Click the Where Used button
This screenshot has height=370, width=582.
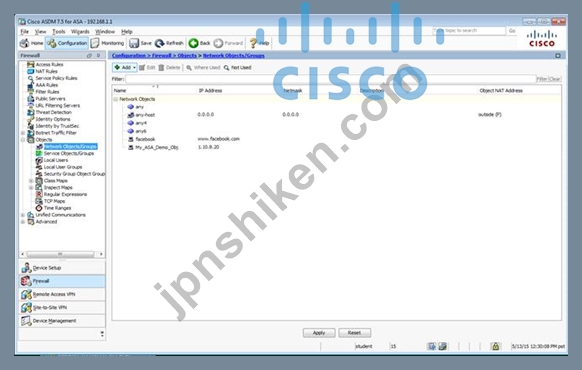click(x=203, y=68)
